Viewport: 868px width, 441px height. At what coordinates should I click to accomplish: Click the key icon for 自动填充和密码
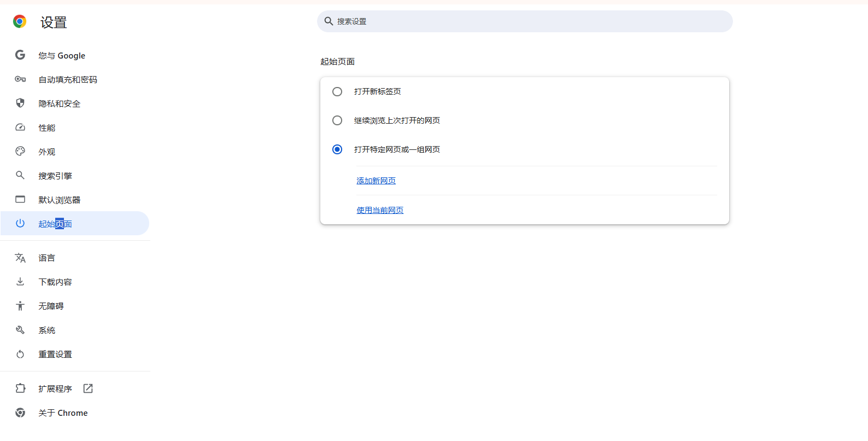click(20, 79)
